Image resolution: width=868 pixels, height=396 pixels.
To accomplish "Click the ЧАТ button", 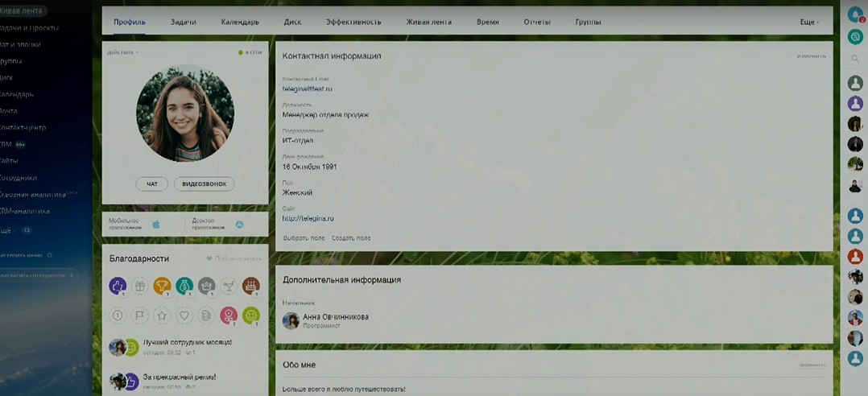I will point(151,184).
